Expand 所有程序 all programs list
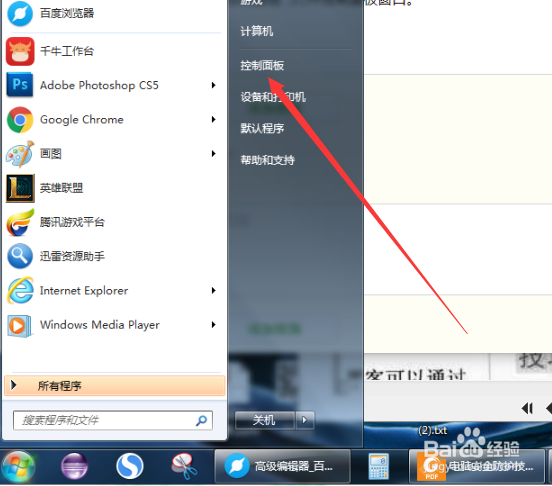Image resolution: width=552 pixels, height=486 pixels. click(114, 386)
